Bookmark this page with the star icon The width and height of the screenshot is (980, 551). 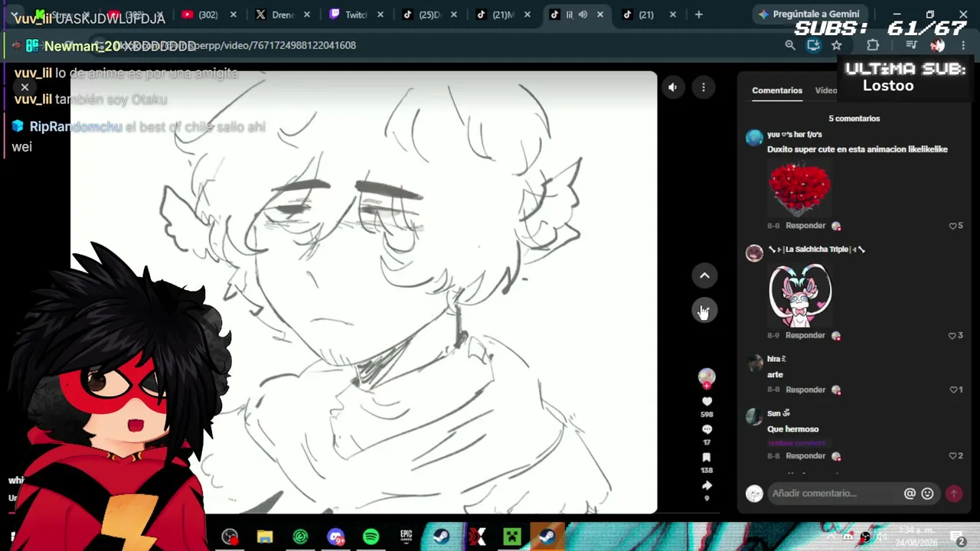(x=837, y=45)
